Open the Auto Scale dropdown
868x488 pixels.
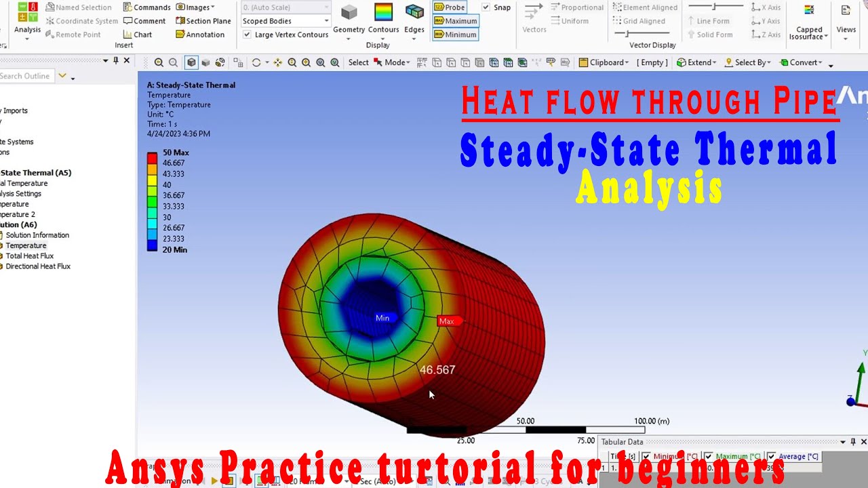[285, 7]
